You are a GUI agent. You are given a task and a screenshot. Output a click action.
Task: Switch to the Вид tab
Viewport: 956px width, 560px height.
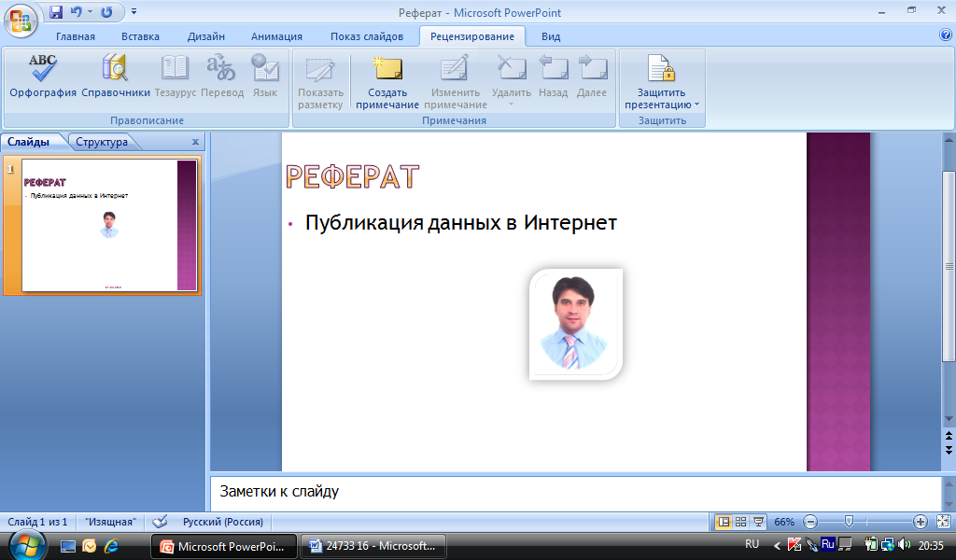tap(551, 36)
